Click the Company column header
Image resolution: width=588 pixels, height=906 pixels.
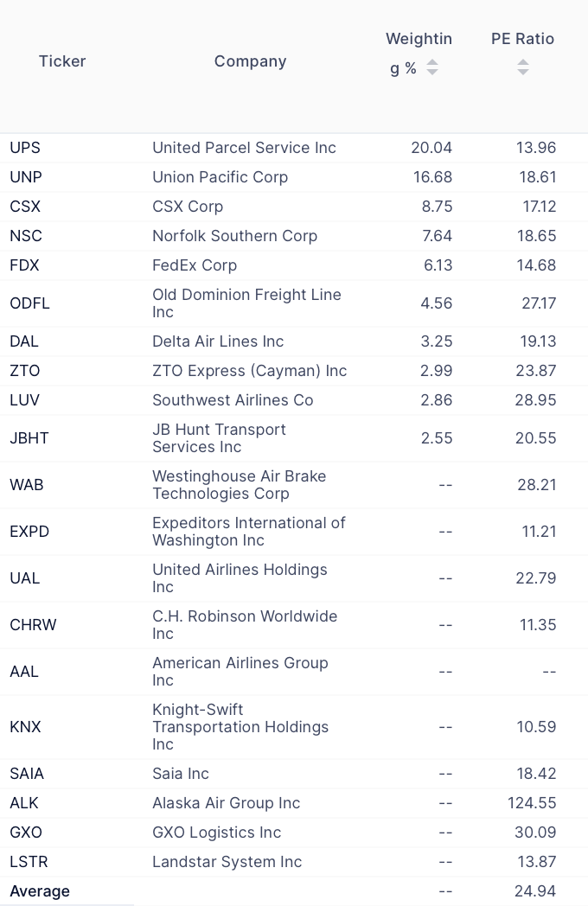[250, 61]
